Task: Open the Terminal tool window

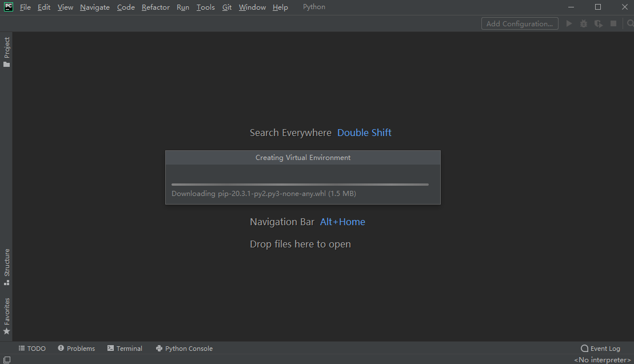Action: (125, 348)
